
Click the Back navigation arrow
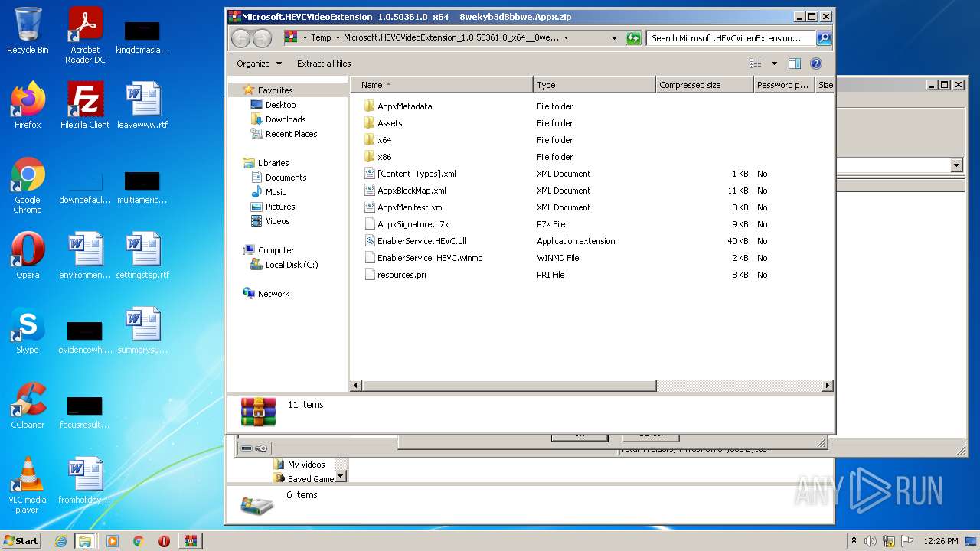pyautogui.click(x=240, y=38)
